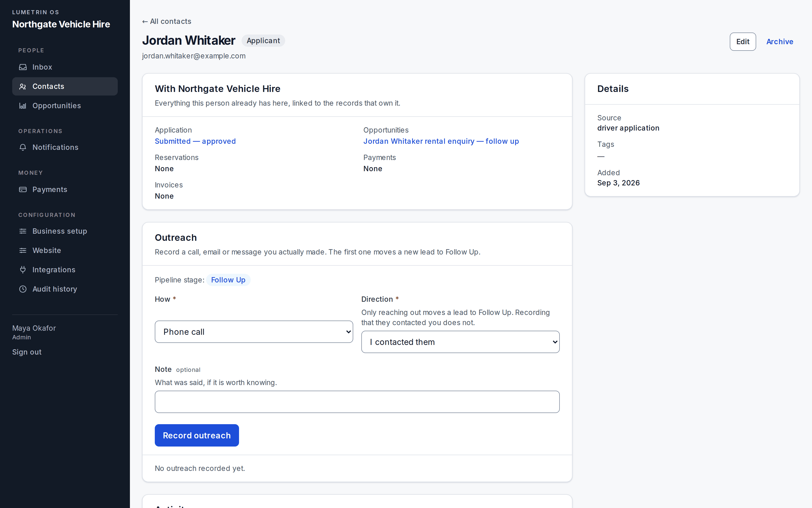The width and height of the screenshot is (812, 508).
Task: Click the Maya Okafor user name
Action: click(x=34, y=328)
